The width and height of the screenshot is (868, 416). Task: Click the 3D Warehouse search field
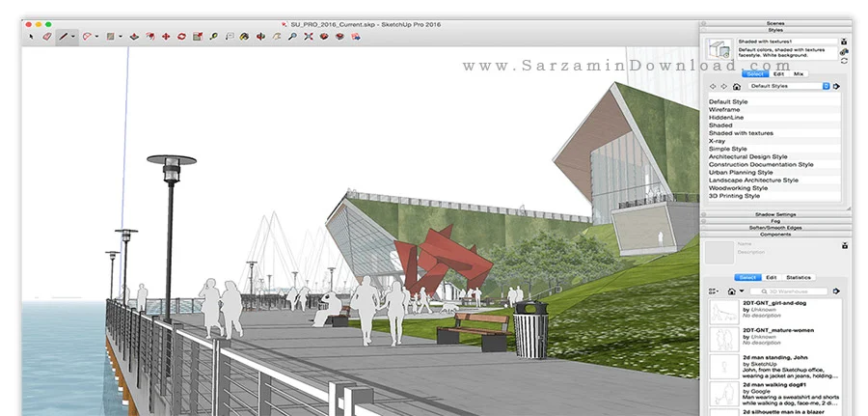pyautogui.click(x=789, y=291)
